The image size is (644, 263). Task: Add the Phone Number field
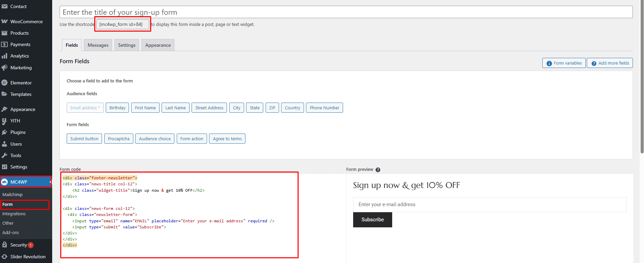325,108
